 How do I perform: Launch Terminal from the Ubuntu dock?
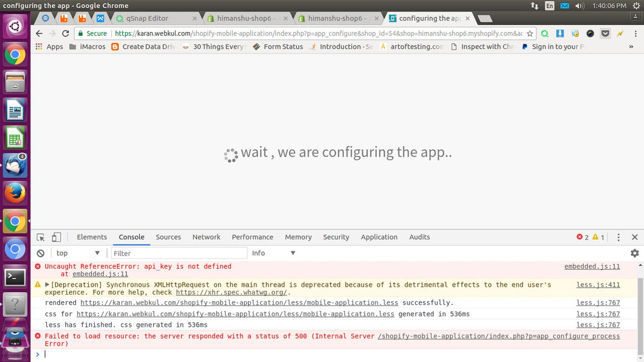[x=15, y=277]
